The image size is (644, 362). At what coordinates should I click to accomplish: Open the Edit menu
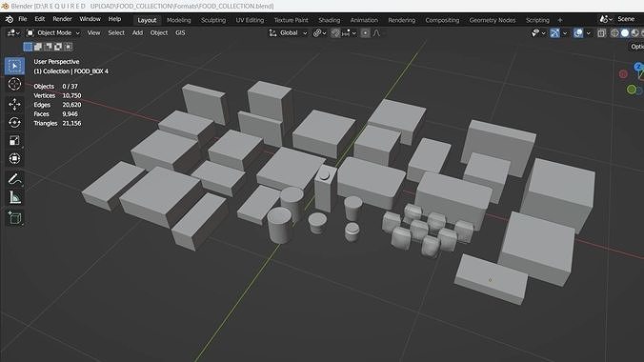coord(39,19)
